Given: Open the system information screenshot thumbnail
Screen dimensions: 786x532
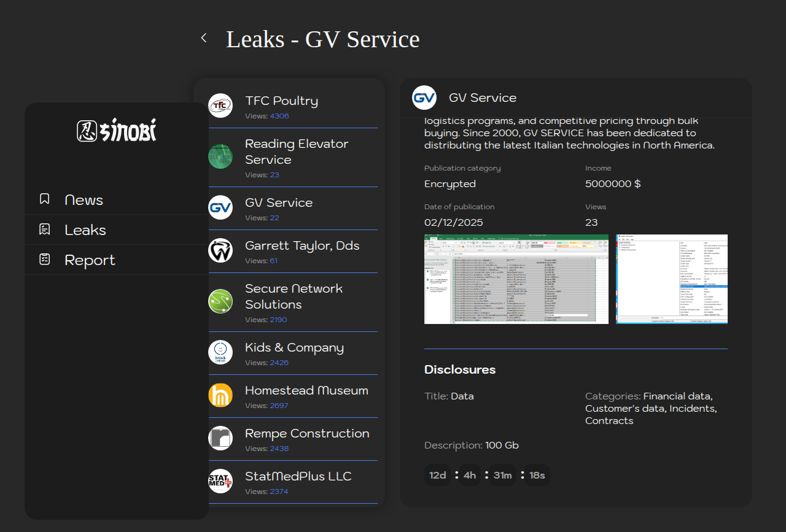Looking at the screenshot, I should coord(671,279).
